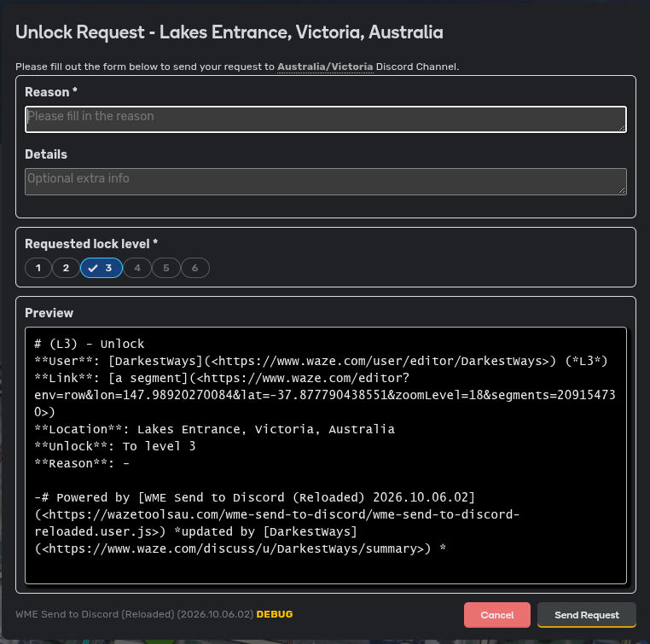Click the 'Preview' section heading

tap(49, 313)
